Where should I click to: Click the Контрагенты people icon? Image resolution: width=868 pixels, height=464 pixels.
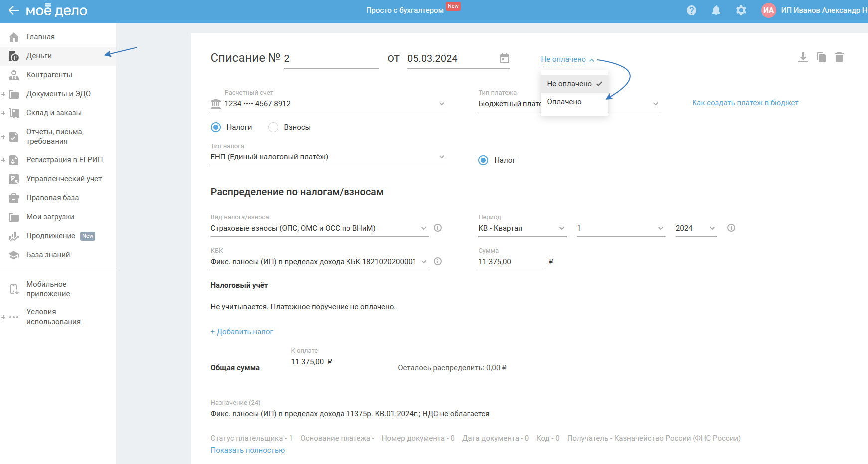(x=14, y=75)
